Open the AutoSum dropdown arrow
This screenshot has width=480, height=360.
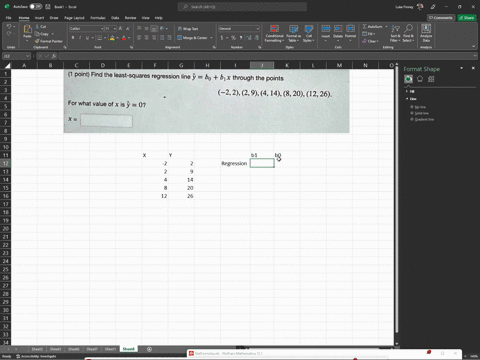tap(386, 27)
